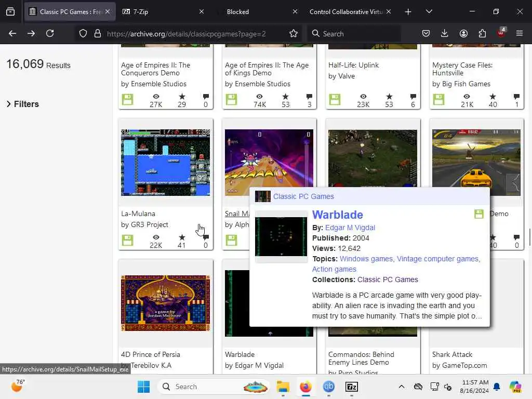532x399 pixels.
Task: Close the Blocked tab
Action: pyautogui.click(x=295, y=11)
